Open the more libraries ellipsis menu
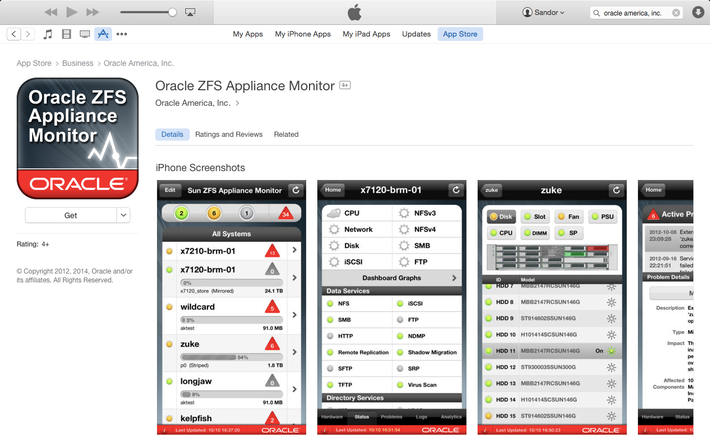 coord(121,34)
